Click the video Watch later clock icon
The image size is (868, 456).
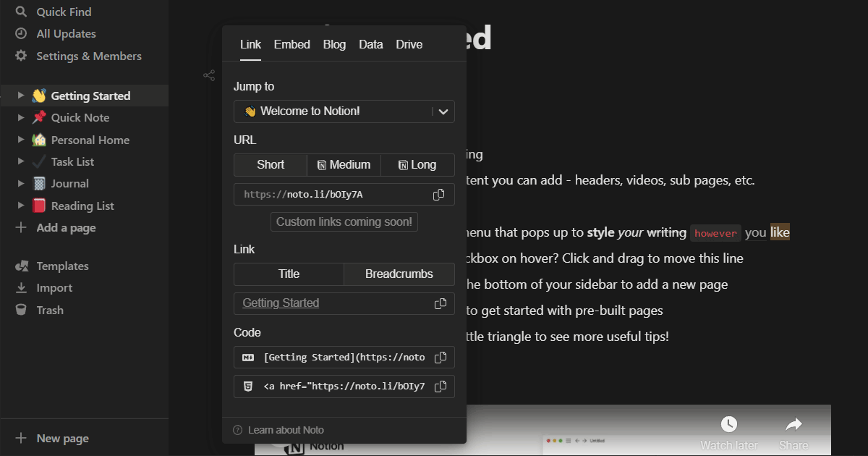(x=728, y=424)
